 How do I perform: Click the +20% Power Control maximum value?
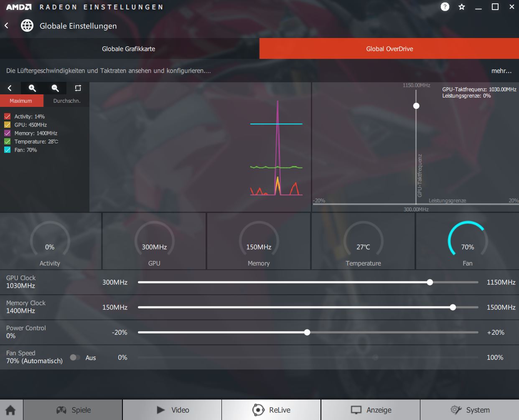[x=496, y=332]
